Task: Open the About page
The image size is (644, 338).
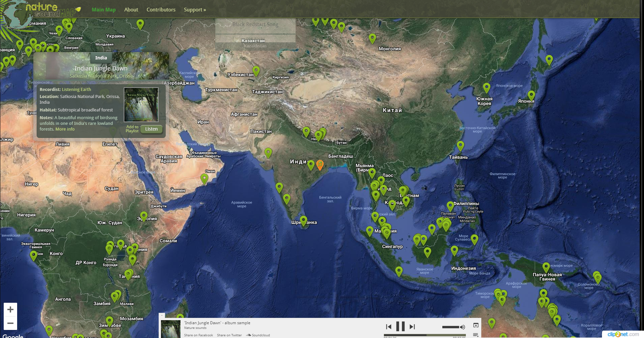Action: (x=131, y=10)
